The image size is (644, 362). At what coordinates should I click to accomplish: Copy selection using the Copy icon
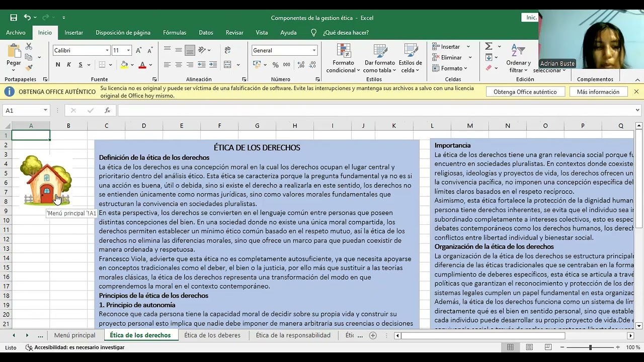tap(29, 57)
